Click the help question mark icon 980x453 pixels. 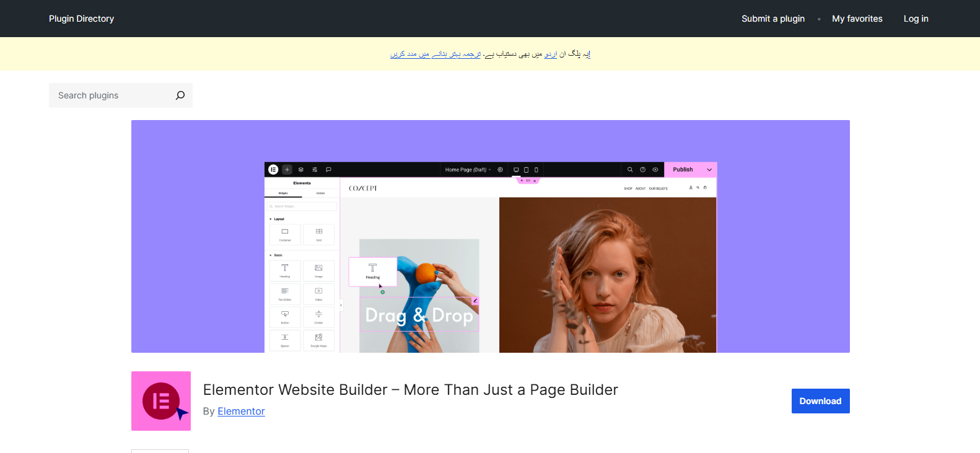pos(642,170)
